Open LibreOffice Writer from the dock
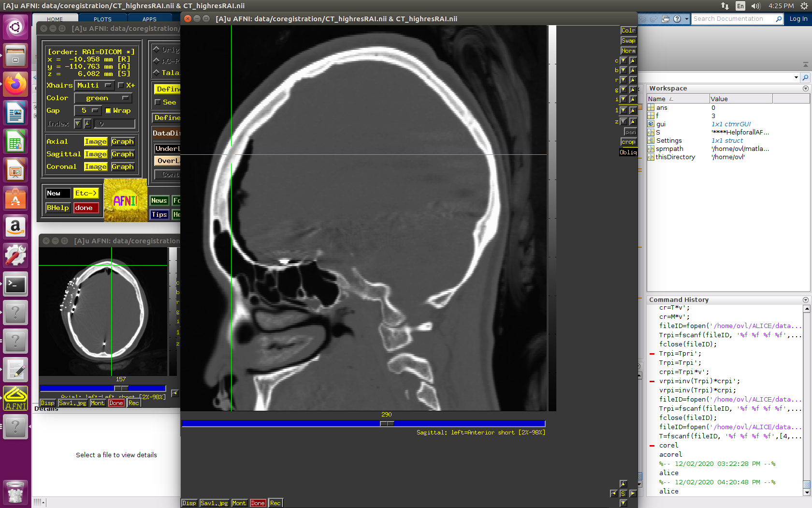This screenshot has width=812, height=508. (x=15, y=113)
